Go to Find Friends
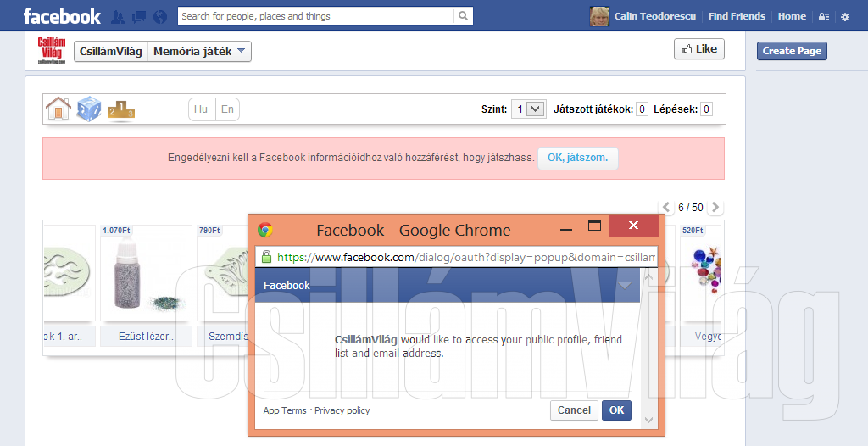868x446 pixels. coord(737,16)
